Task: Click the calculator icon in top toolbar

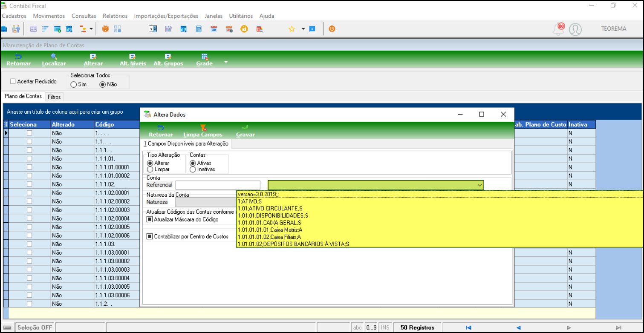Action: [x=199, y=29]
